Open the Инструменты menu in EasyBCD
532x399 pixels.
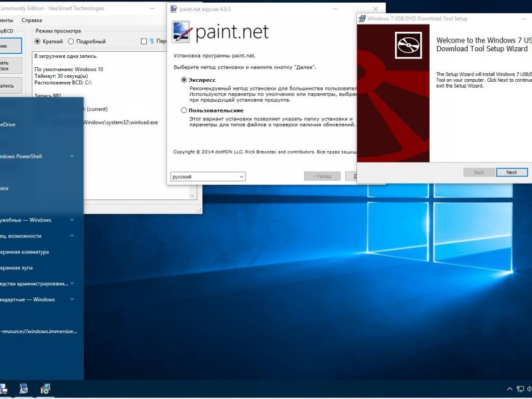[x=7, y=21]
